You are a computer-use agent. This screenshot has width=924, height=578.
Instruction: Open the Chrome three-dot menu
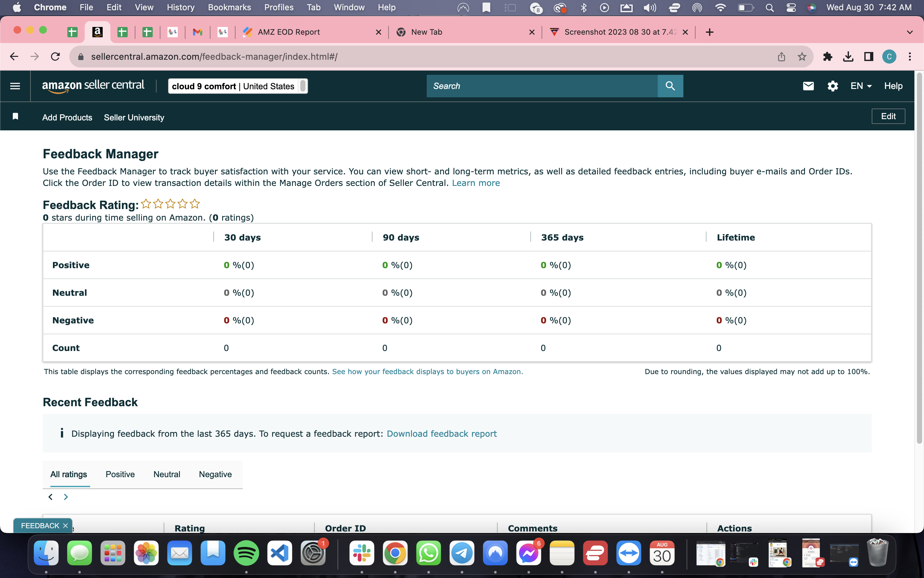pos(910,57)
